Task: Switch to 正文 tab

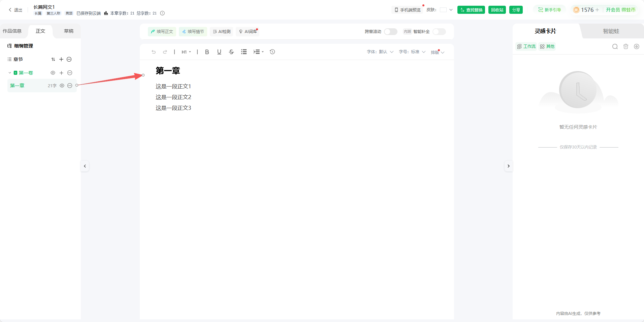Action: tap(40, 31)
